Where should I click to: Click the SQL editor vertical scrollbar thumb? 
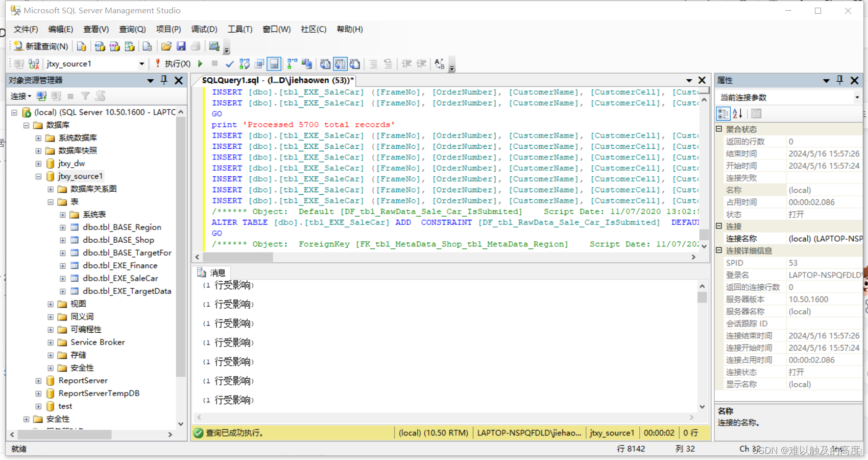click(704, 235)
